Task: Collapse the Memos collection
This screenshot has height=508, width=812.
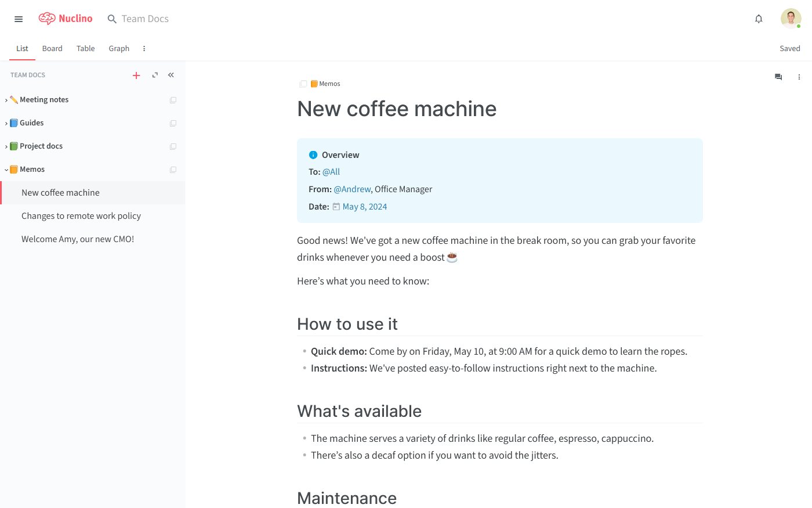Action: (6, 170)
